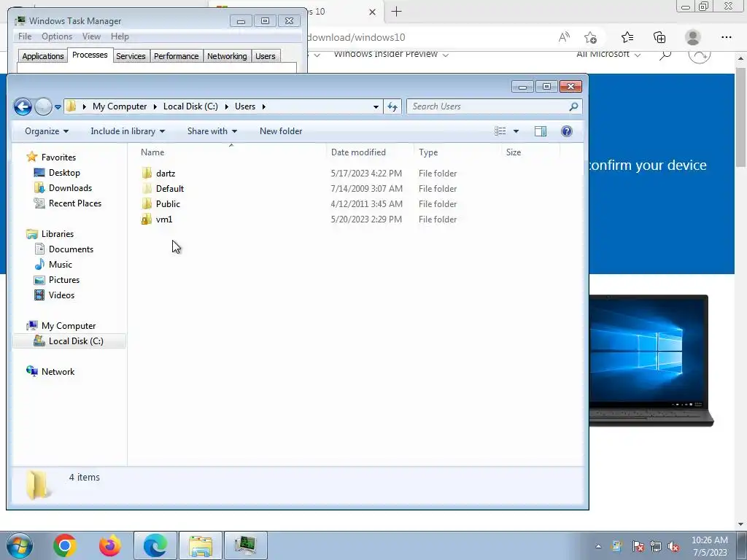Screen dimensions: 747x560
Task: Sort by Type column header
Action: (427, 152)
